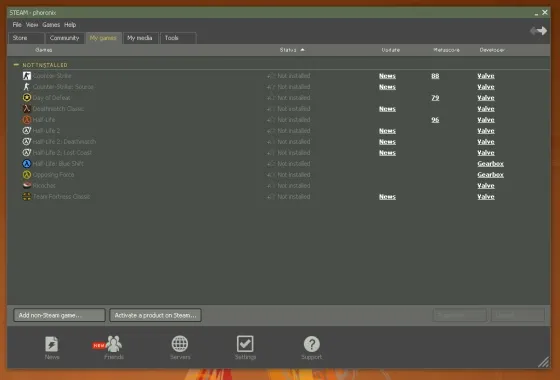Open the Gearbox link for Opposing Force

[x=490, y=175]
